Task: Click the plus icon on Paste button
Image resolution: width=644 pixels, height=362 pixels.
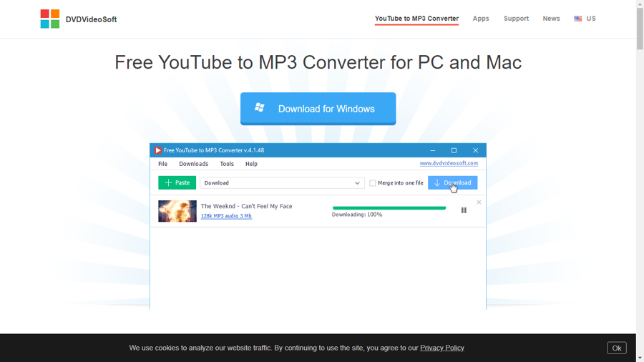Action: tap(168, 182)
